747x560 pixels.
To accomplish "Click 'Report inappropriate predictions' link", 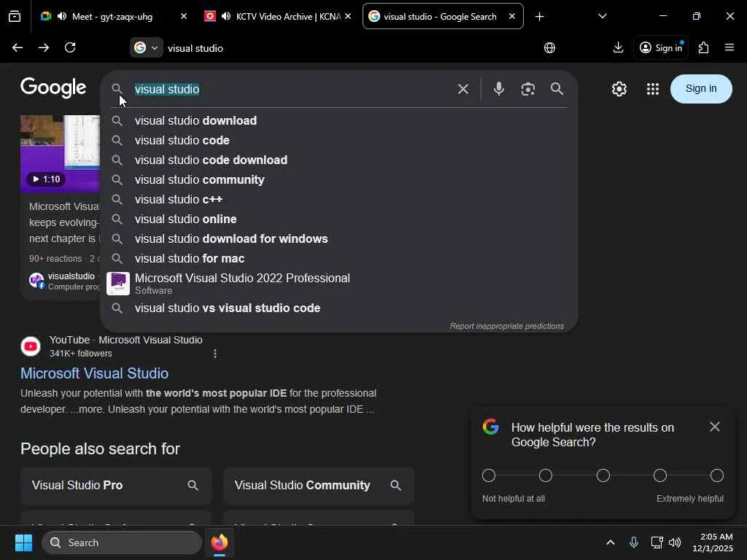I will [507, 326].
